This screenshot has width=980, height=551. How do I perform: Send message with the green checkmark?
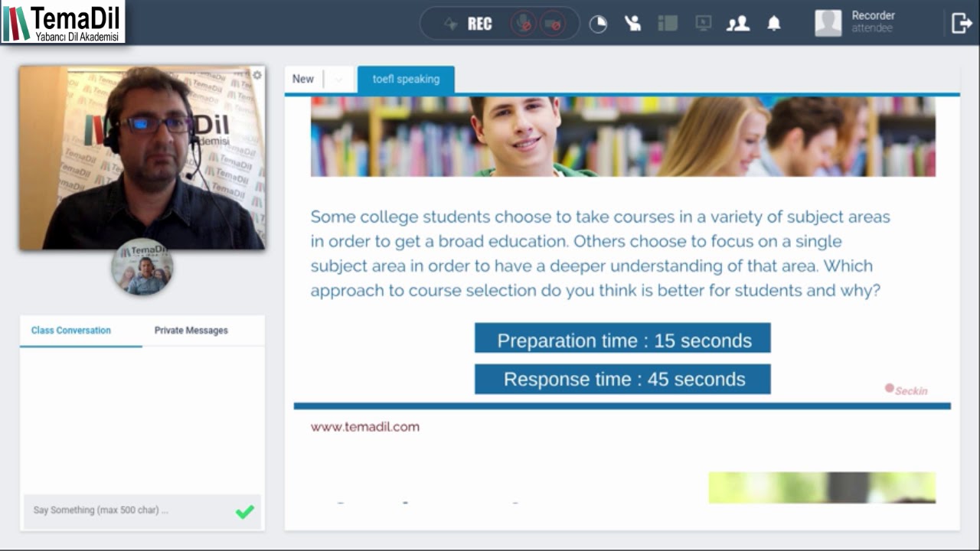[x=245, y=511]
